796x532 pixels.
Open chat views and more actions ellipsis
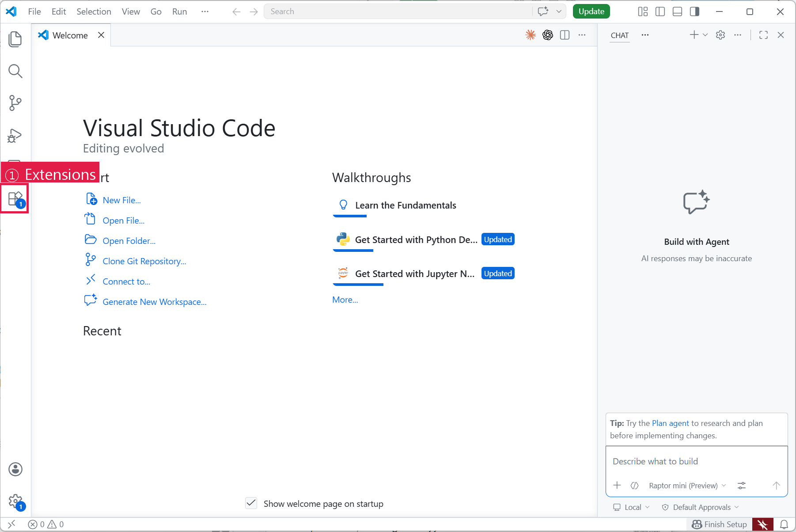738,35
